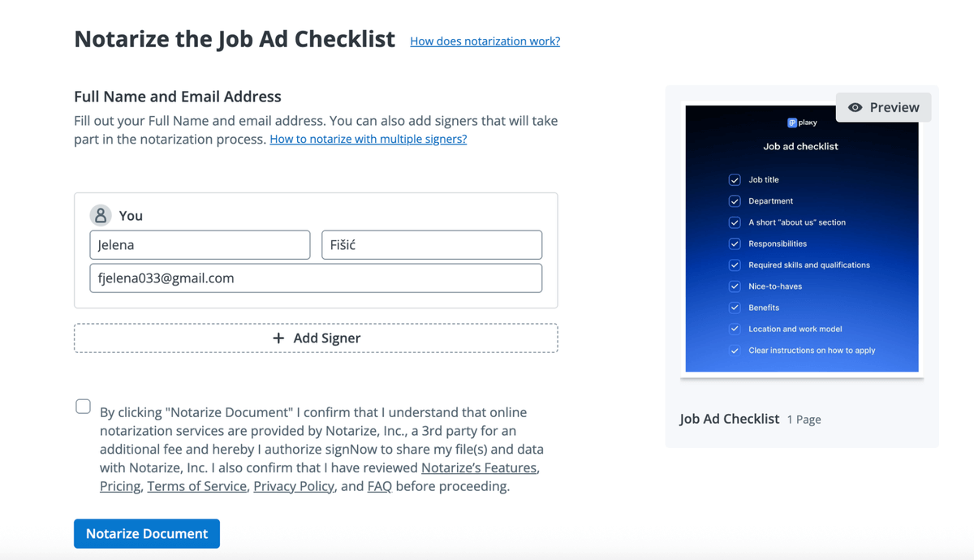The image size is (974, 560).
Task: Click the person icon next to "You"
Action: [100, 214]
